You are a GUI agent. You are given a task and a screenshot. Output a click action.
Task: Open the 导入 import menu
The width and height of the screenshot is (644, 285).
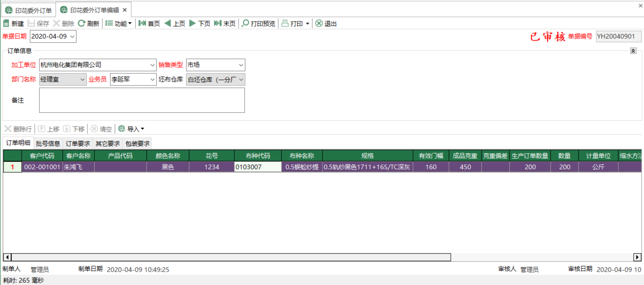click(x=131, y=129)
